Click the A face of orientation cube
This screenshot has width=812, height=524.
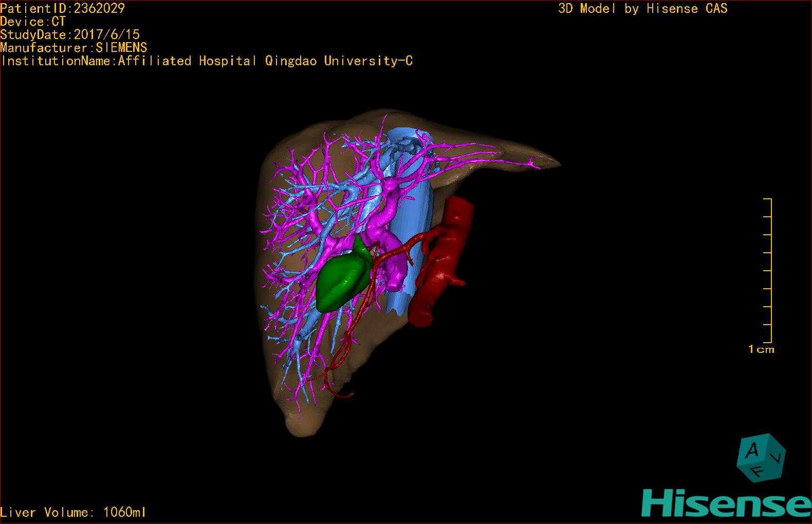tap(752, 452)
